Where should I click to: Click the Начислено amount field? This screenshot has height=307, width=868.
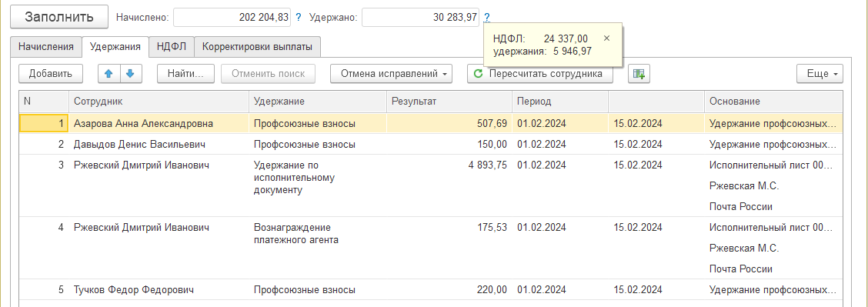pyautogui.click(x=232, y=17)
